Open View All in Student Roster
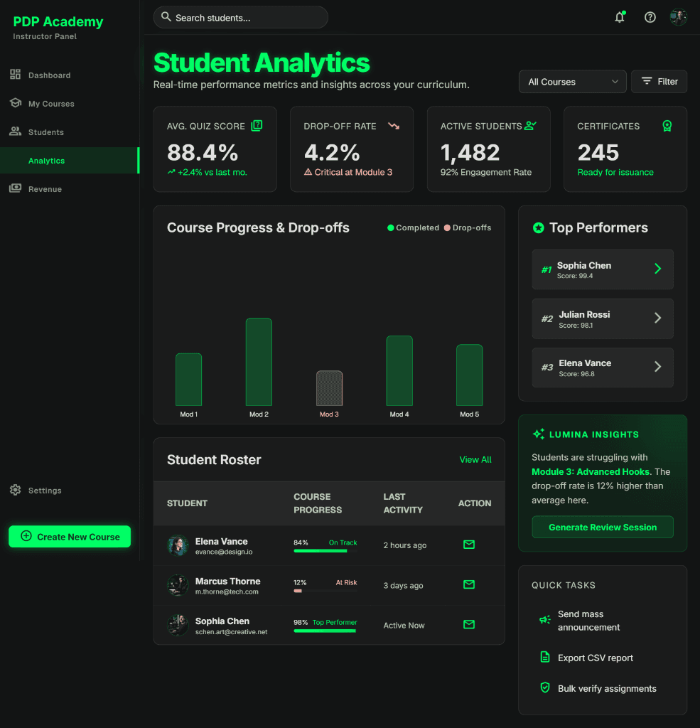The image size is (700, 728). 475,460
